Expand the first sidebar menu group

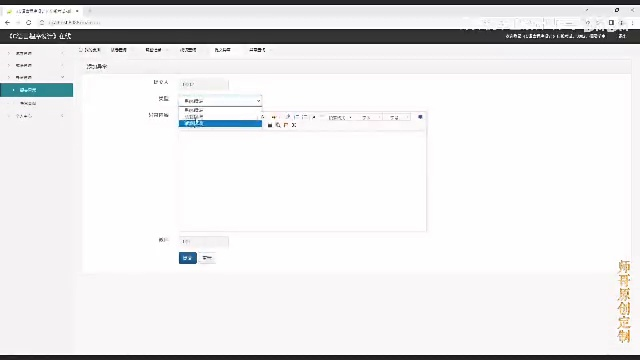click(36, 53)
